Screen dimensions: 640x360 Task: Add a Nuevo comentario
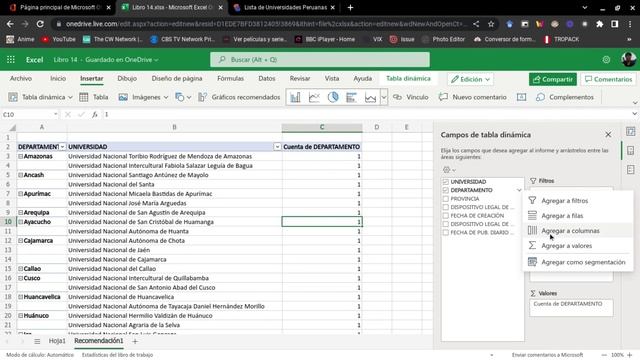click(473, 97)
